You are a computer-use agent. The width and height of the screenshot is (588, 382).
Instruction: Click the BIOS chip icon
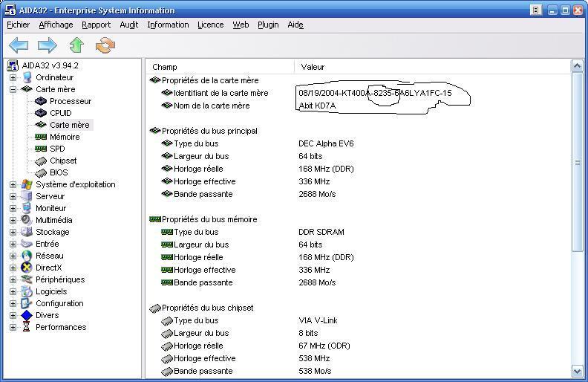(x=41, y=173)
